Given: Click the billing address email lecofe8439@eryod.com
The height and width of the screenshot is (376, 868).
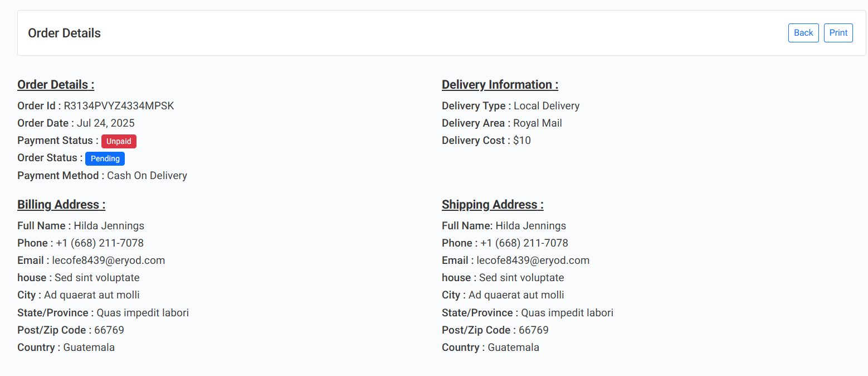Looking at the screenshot, I should tap(109, 261).
